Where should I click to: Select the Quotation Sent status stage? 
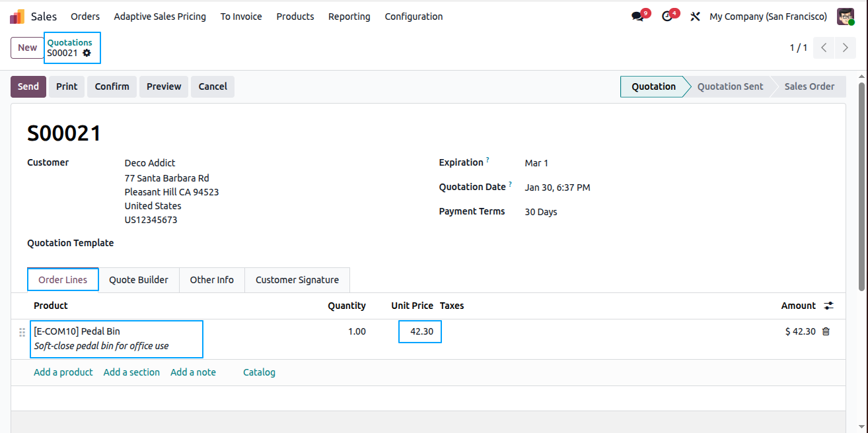[730, 86]
